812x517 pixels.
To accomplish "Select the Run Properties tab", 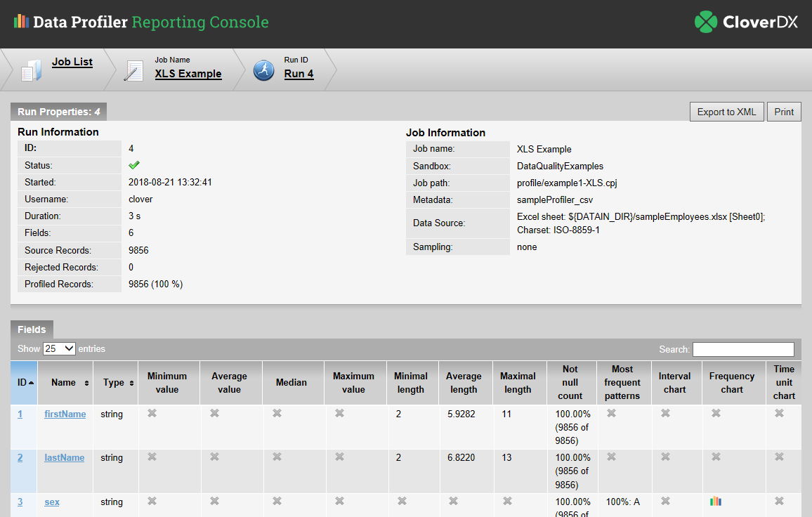I will click(58, 112).
